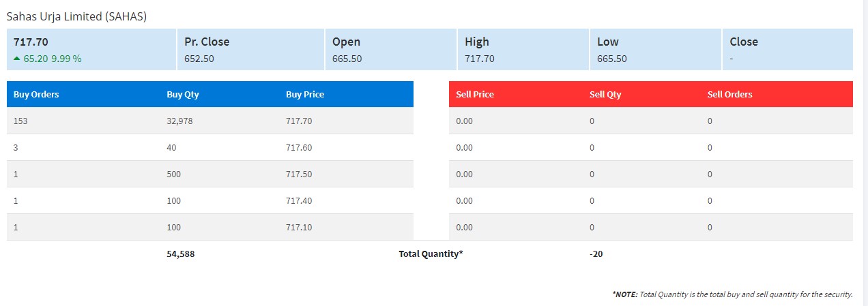Select sell price 0.00 in last sell row

464,227
